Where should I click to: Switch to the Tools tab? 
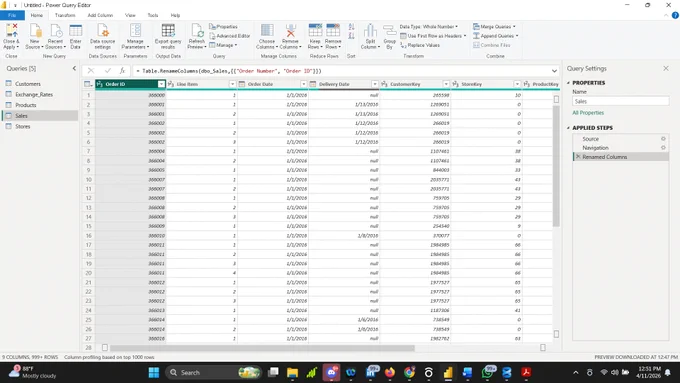(x=153, y=15)
